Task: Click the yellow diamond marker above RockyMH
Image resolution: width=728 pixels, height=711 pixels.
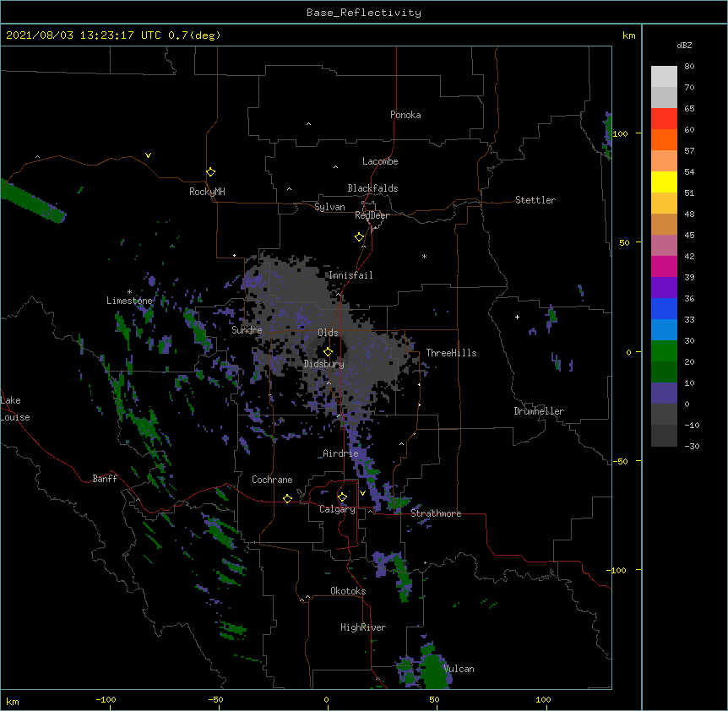Action: pyautogui.click(x=210, y=172)
